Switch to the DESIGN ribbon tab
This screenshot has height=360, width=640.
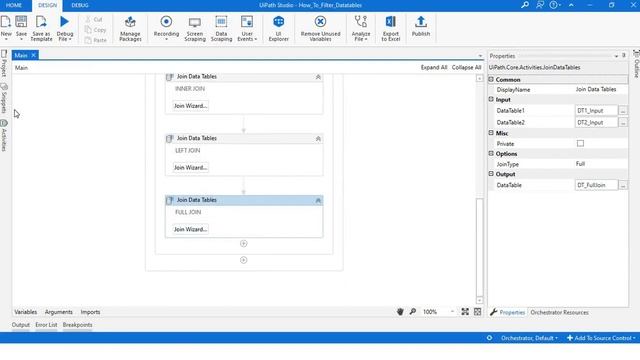[47, 5]
